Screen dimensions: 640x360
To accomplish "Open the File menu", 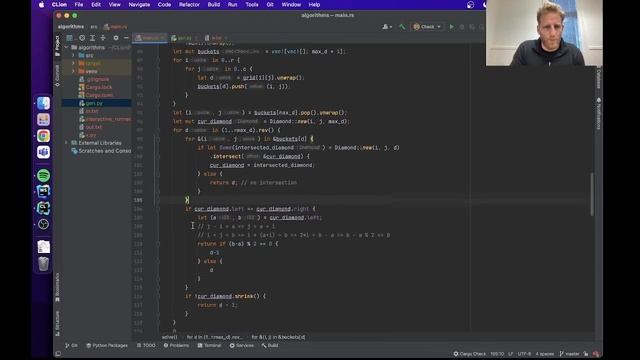I will [79, 4].
